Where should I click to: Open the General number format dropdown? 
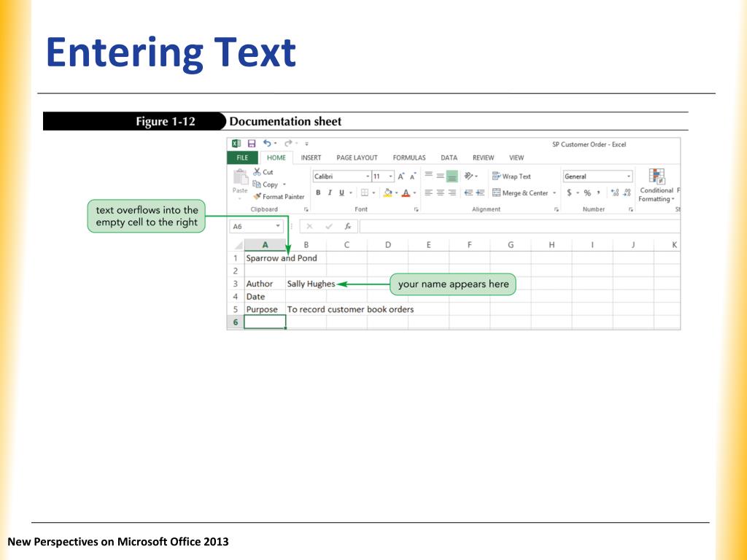point(629,176)
